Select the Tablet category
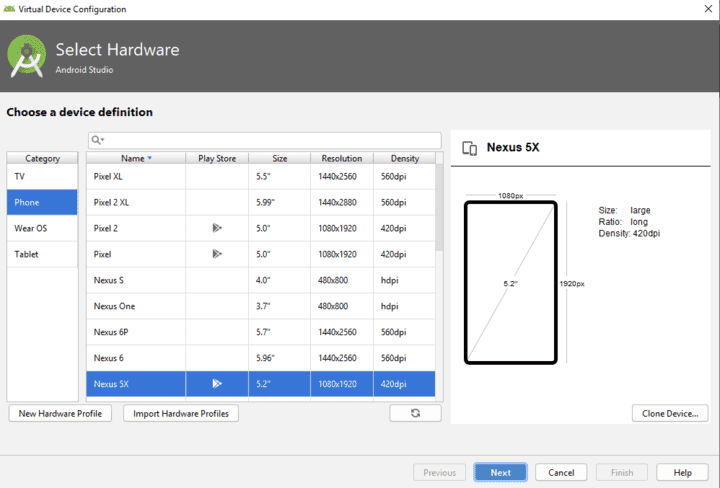This screenshot has width=720, height=488. [42, 254]
